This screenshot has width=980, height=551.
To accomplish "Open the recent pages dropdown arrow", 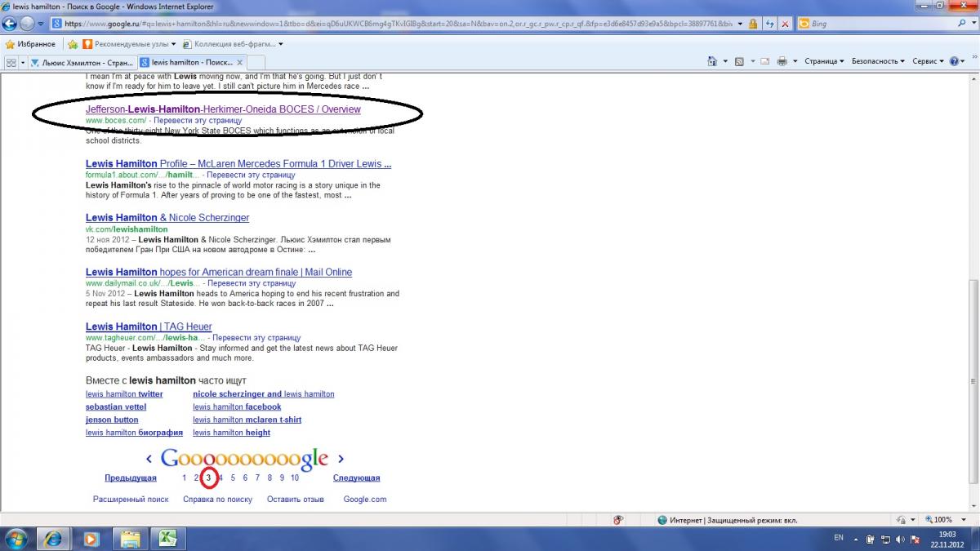I will [41, 24].
